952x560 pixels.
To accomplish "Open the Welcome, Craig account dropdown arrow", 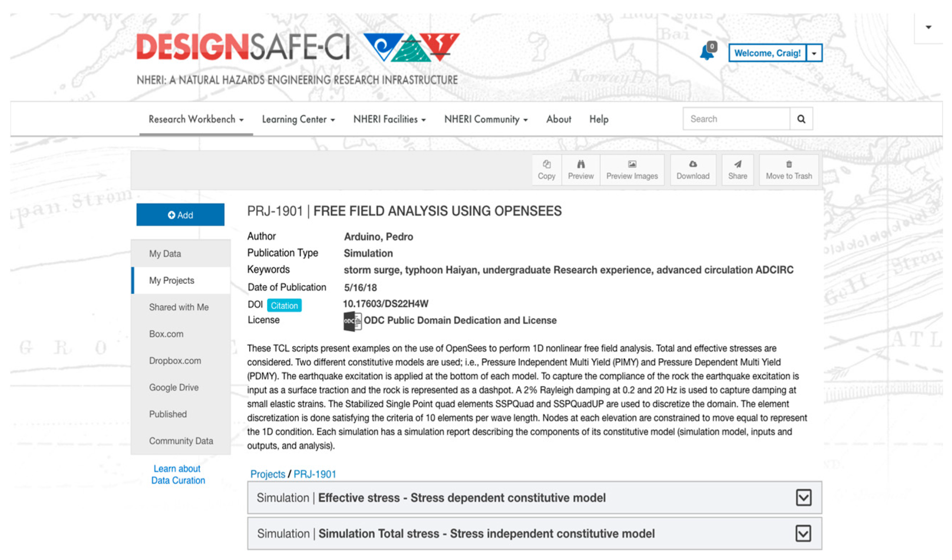I will (814, 53).
